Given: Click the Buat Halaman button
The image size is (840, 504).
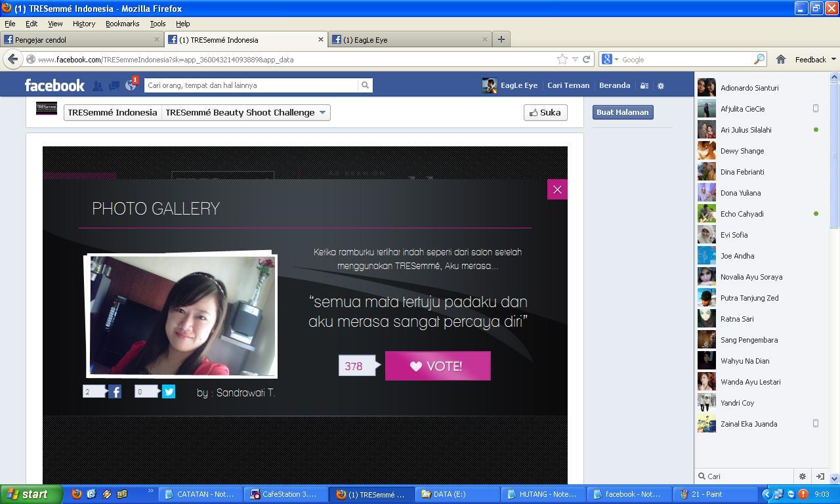Looking at the screenshot, I should click(x=623, y=112).
